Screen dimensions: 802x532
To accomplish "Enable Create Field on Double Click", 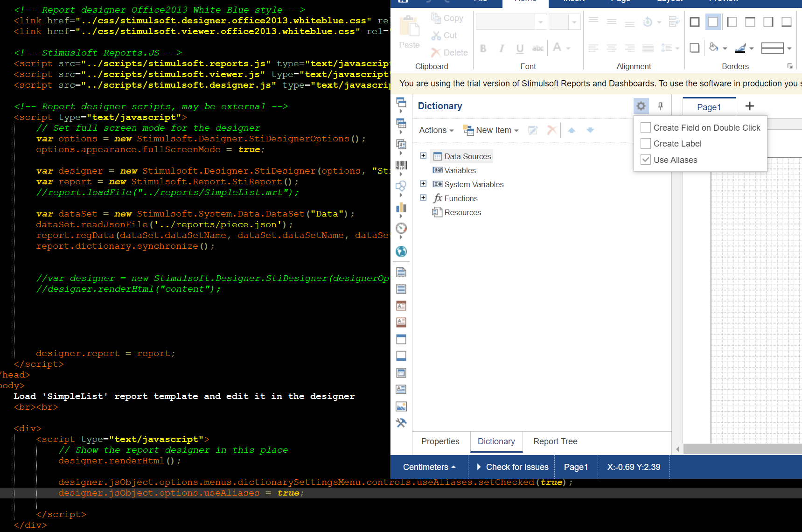I will (646, 127).
